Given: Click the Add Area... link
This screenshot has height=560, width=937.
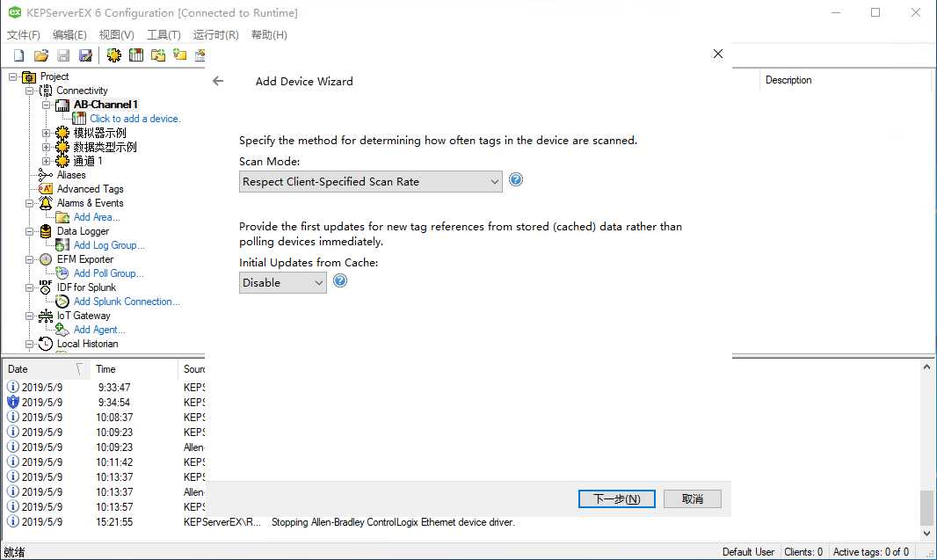Looking at the screenshot, I should [x=96, y=217].
